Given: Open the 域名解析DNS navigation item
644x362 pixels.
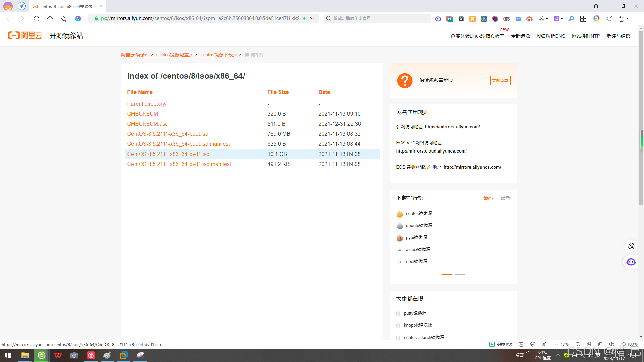Looking at the screenshot, I should 550,36.
